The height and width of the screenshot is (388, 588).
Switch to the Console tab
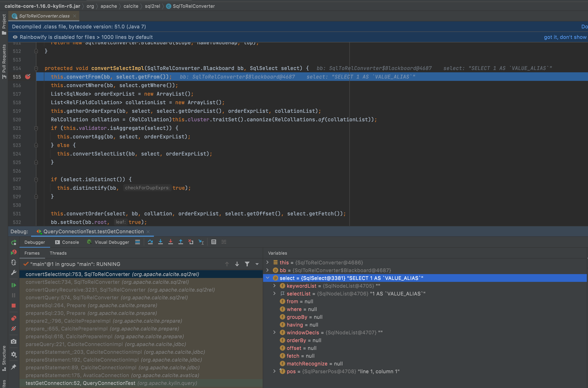click(x=67, y=242)
